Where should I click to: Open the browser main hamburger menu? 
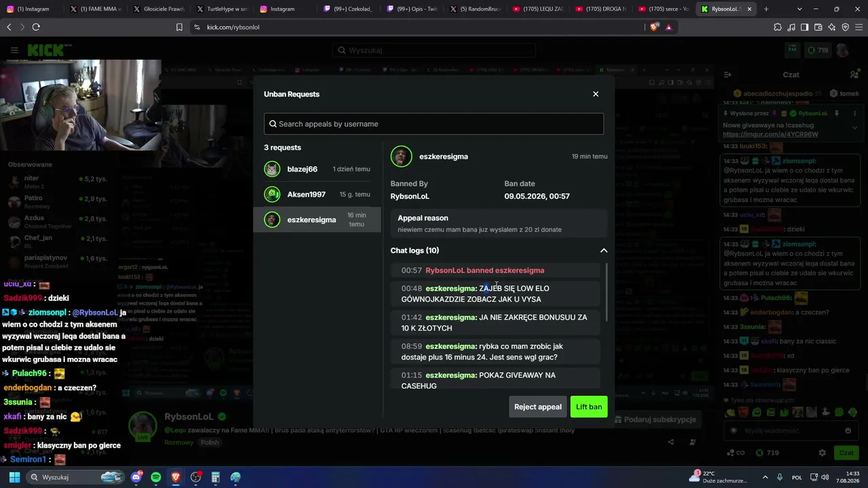[859, 27]
